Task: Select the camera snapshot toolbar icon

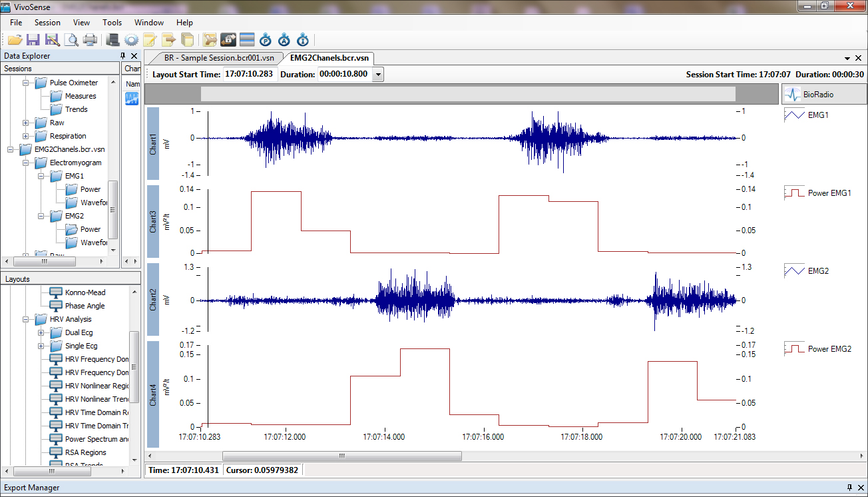Action: [229, 40]
